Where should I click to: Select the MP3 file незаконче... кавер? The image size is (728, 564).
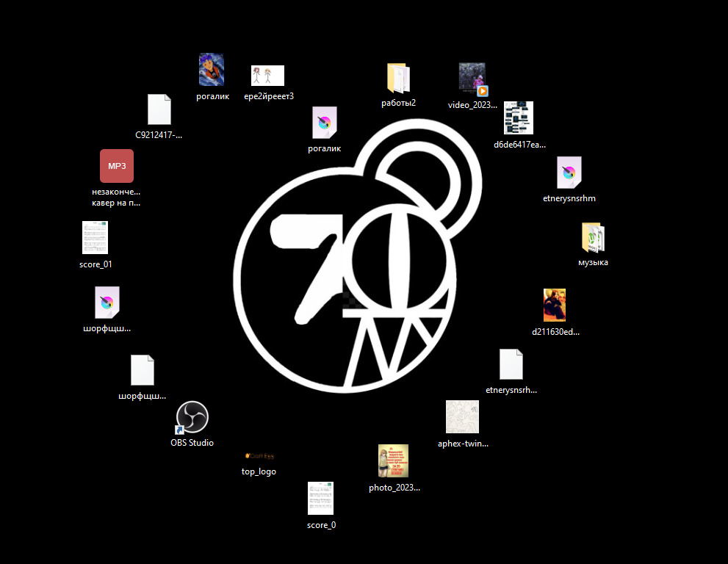[x=117, y=166]
